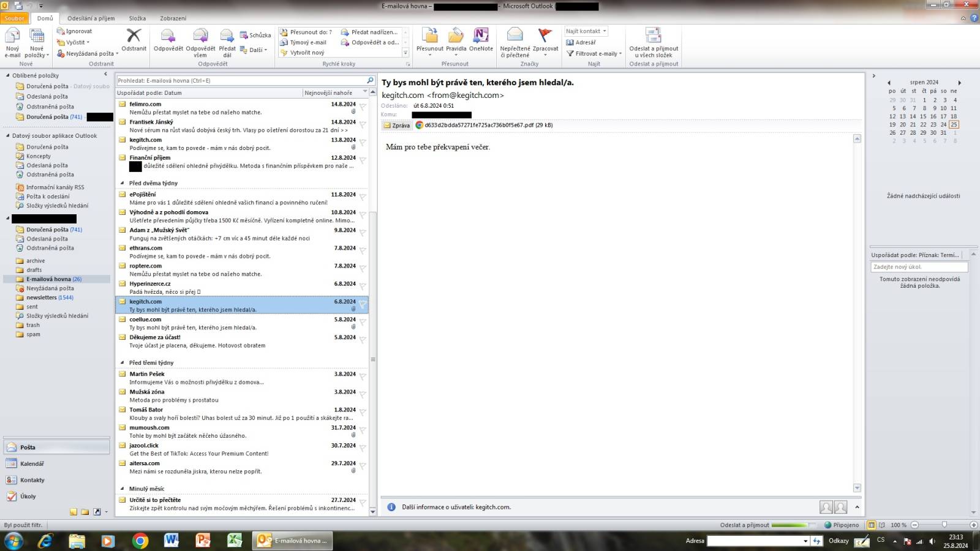Click zoom out minus button
The width and height of the screenshot is (980, 551).
tap(914, 525)
